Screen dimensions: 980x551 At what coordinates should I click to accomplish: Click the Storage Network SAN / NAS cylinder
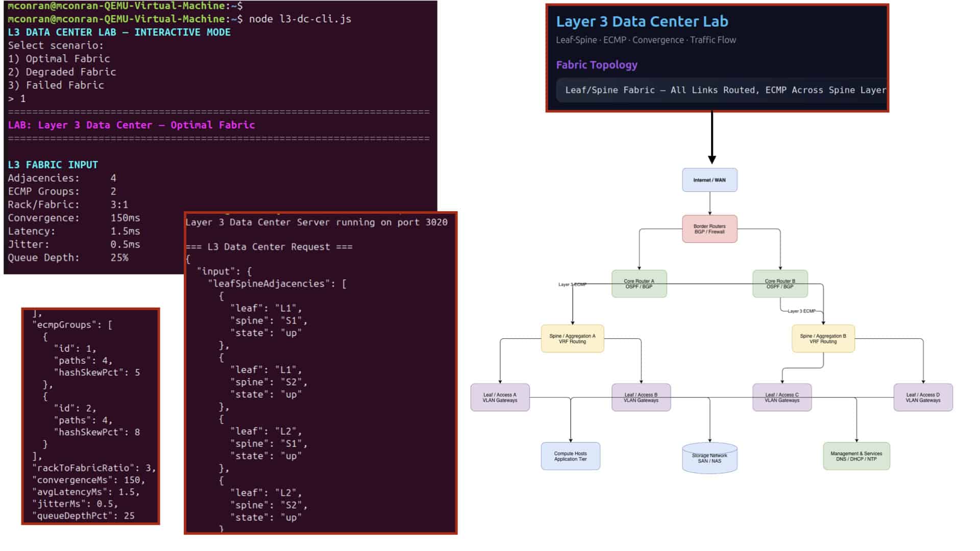pyautogui.click(x=709, y=458)
